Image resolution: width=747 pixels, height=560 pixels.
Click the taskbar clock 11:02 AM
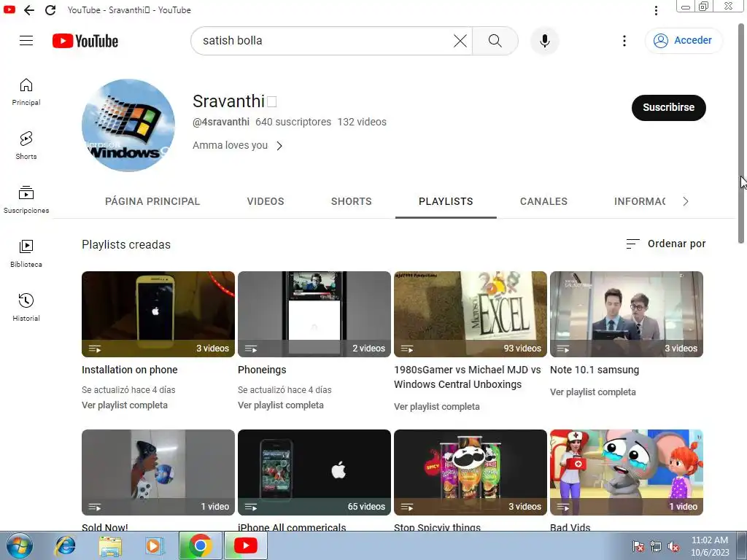click(710, 540)
